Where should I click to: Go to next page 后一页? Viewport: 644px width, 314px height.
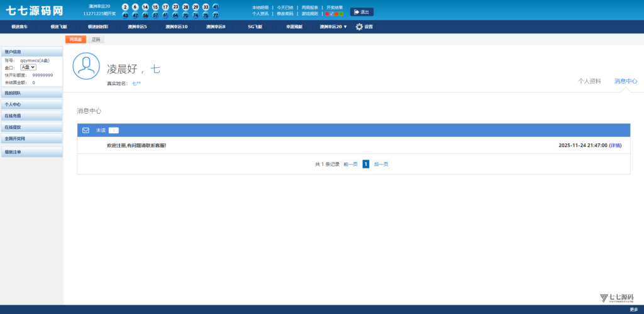(x=380, y=164)
